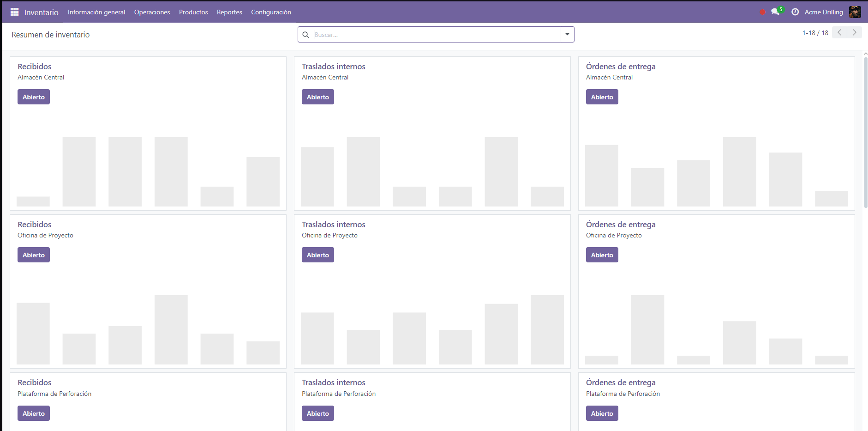This screenshot has height=431, width=868.
Task: Click Abierto on Recibidos Oficina de Proyecto
Action: [x=34, y=255]
